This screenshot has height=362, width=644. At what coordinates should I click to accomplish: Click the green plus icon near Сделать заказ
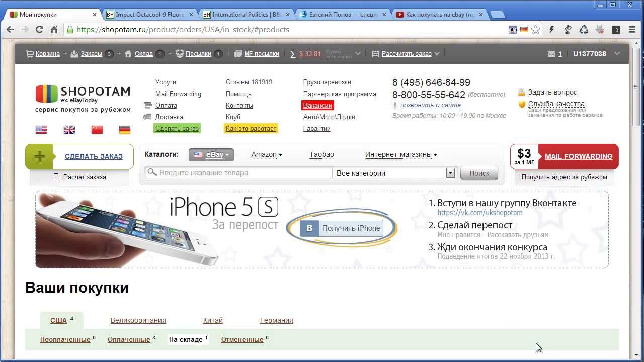tap(39, 156)
